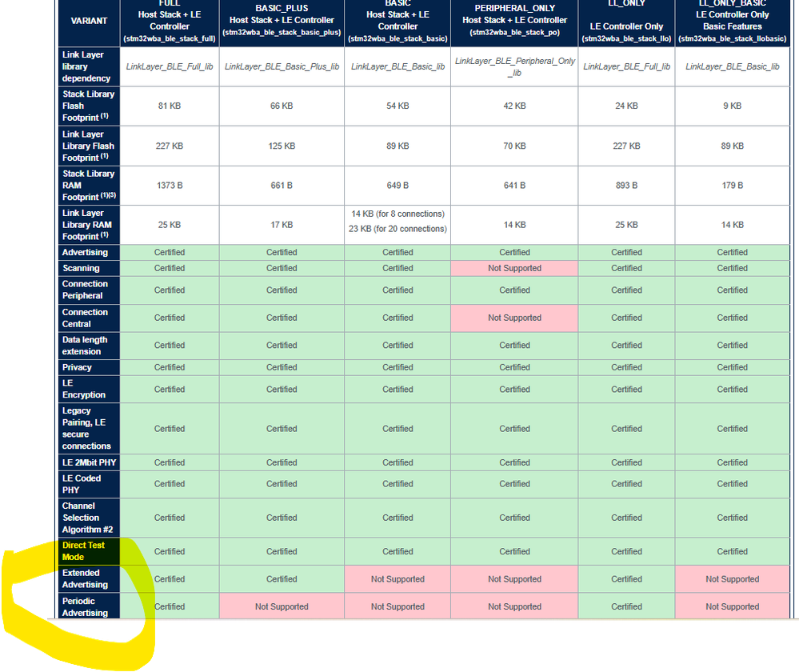Image resolution: width=799 pixels, height=672 pixels.
Task: Click the 'Legacy Pairing, LE secure connections' header
Action: (x=89, y=429)
